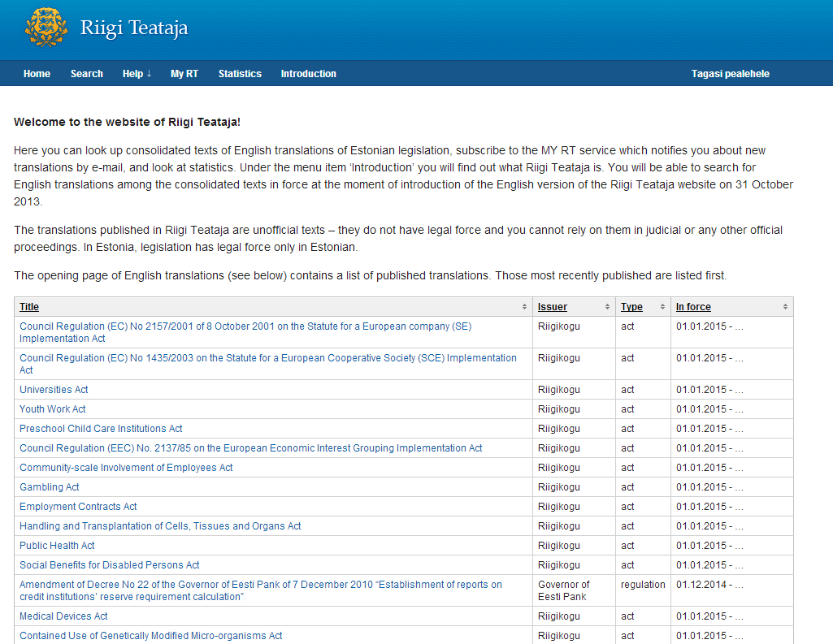Open the Employment Contracts Act
Image resolution: width=833 pixels, height=644 pixels.
click(78, 507)
